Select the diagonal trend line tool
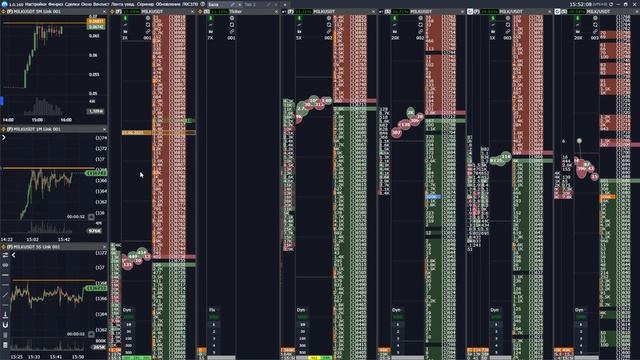The height and width of the screenshot is (360, 640). 5,295
